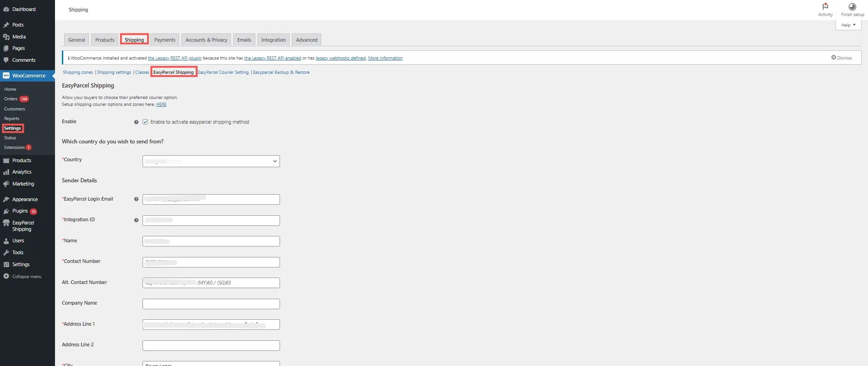This screenshot has height=366, width=868.
Task: Click into Integration ID field
Action: [211, 220]
